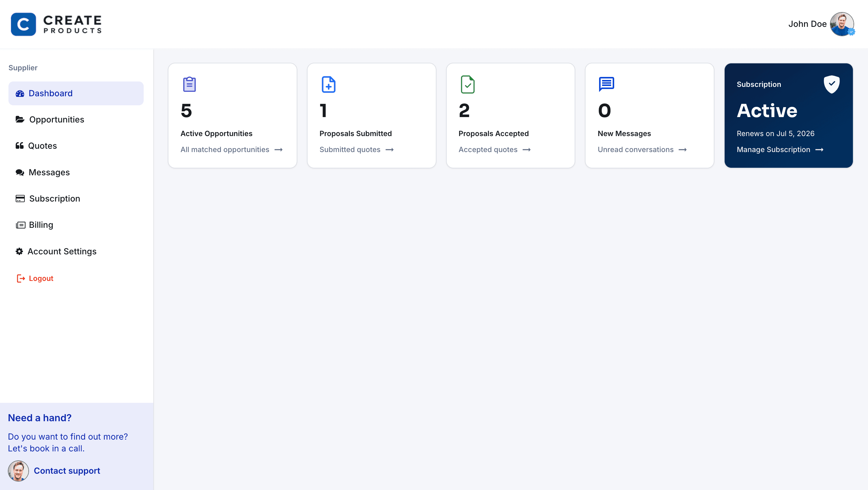Click the CREATE PRODUCTS wordmark
The height and width of the screenshot is (490, 868).
tap(72, 24)
